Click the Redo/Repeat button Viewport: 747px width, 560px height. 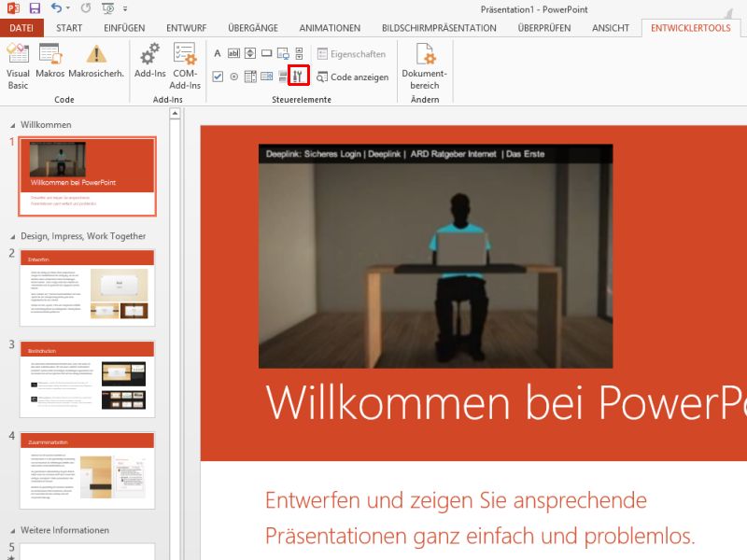point(86,8)
